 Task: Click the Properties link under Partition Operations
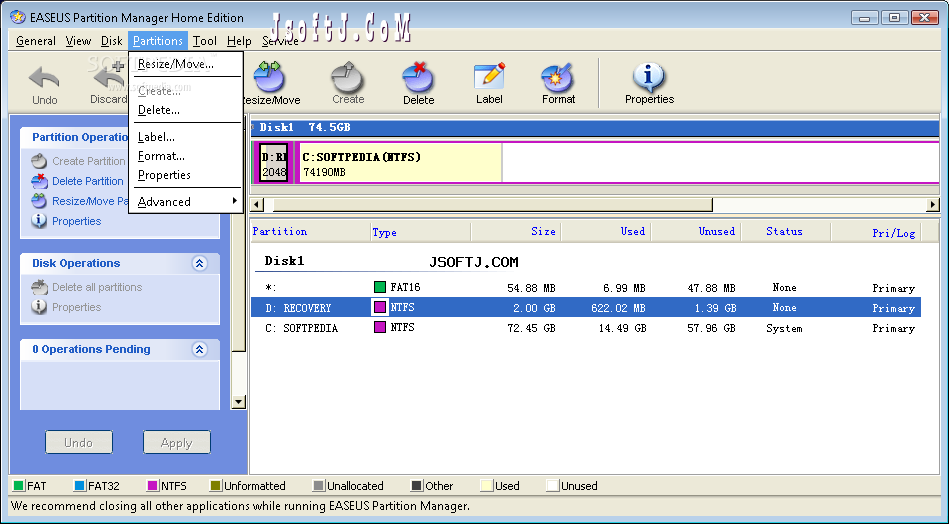76,221
